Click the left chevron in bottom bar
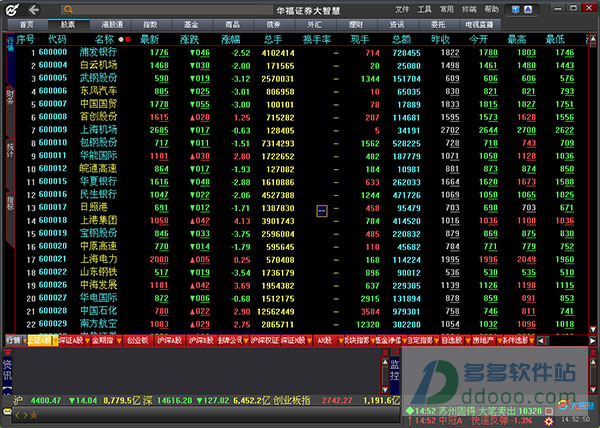Image resolution: width=600 pixels, height=428 pixels. tap(17, 415)
